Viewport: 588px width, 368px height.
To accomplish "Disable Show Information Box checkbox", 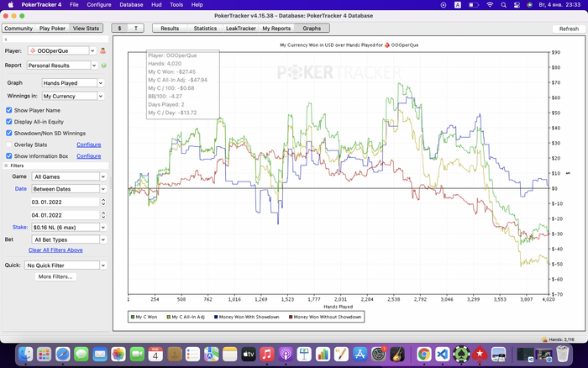I will point(9,155).
